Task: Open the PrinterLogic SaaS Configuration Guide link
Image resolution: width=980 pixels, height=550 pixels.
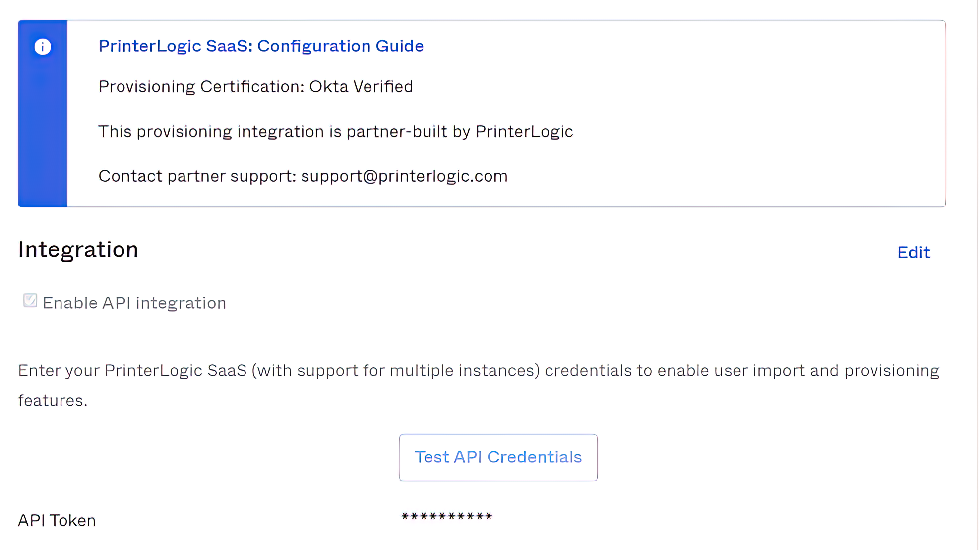Action: pos(261,46)
